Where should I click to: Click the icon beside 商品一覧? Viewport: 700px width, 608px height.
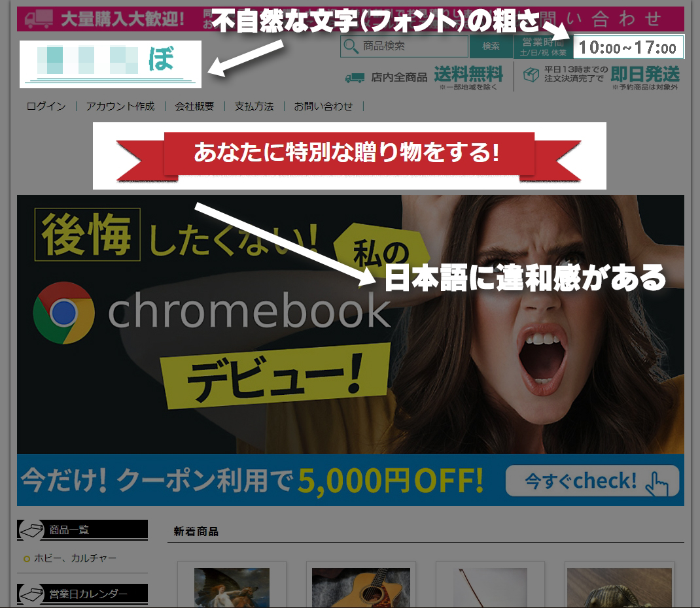31,530
